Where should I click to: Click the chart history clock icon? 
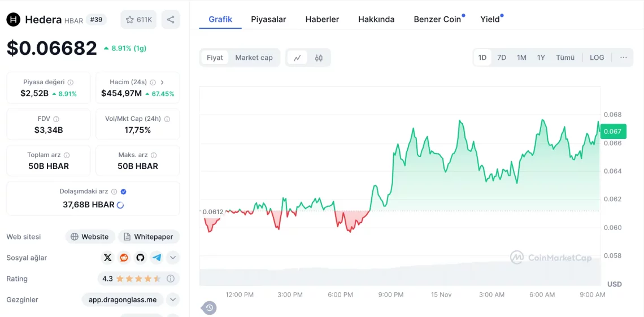(209, 308)
